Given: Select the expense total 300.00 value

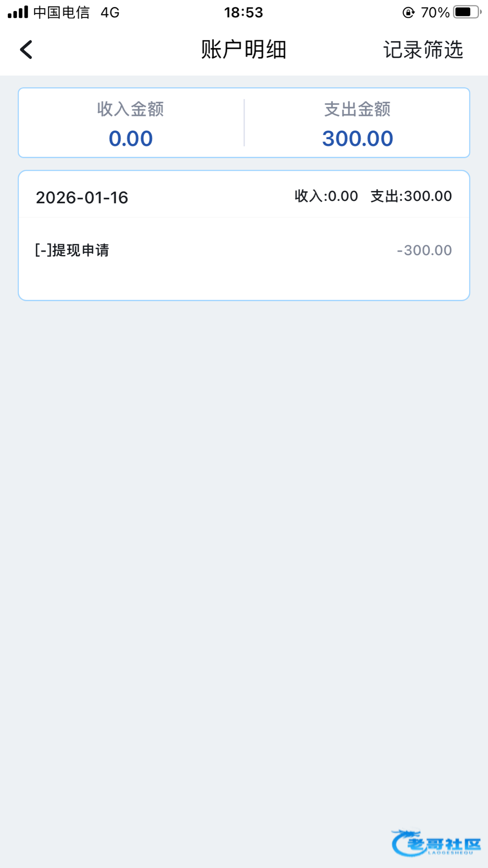Looking at the screenshot, I should 357,138.
